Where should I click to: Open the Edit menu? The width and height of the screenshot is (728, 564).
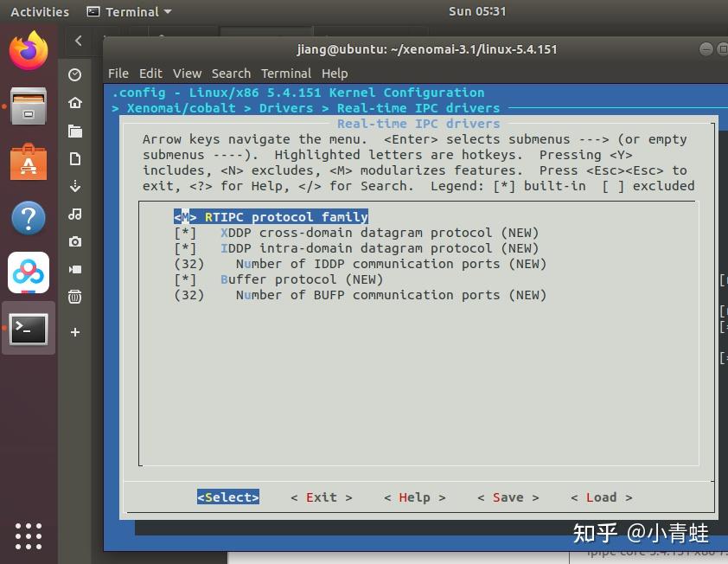click(x=150, y=74)
